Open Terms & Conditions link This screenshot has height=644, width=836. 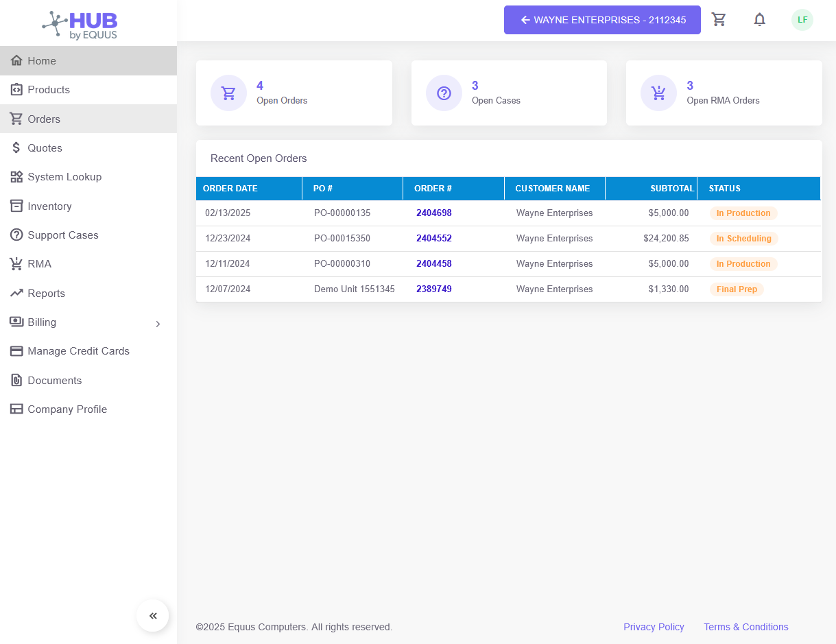[x=746, y=627]
